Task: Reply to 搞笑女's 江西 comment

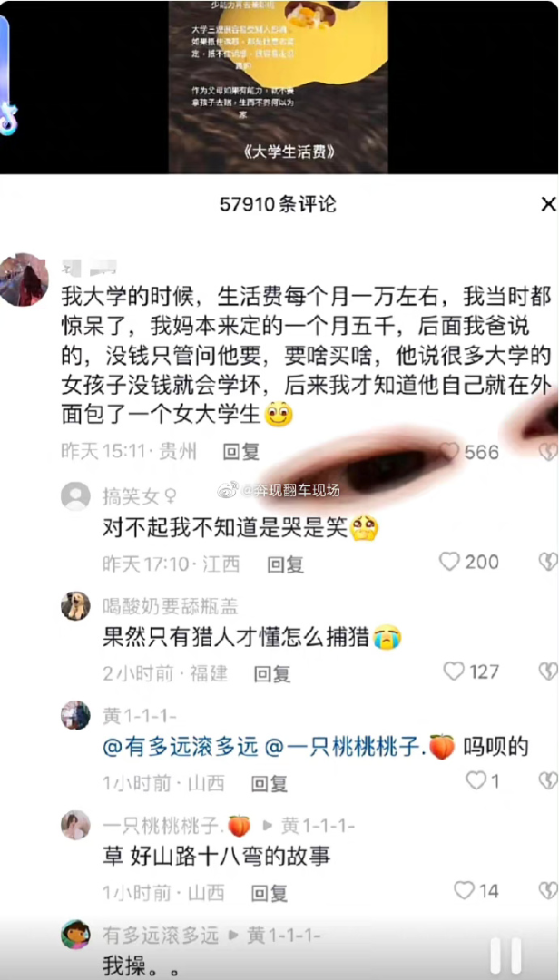Action: pyautogui.click(x=286, y=564)
